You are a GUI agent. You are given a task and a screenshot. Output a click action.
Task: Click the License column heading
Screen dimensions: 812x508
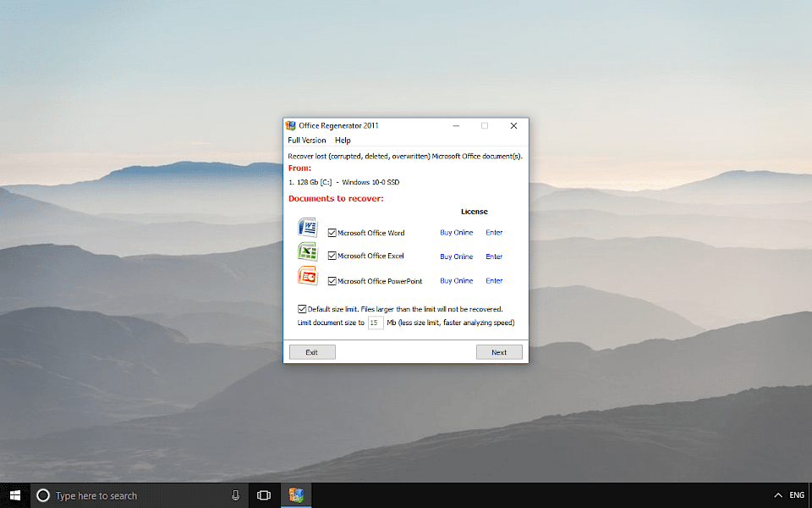pyautogui.click(x=475, y=212)
